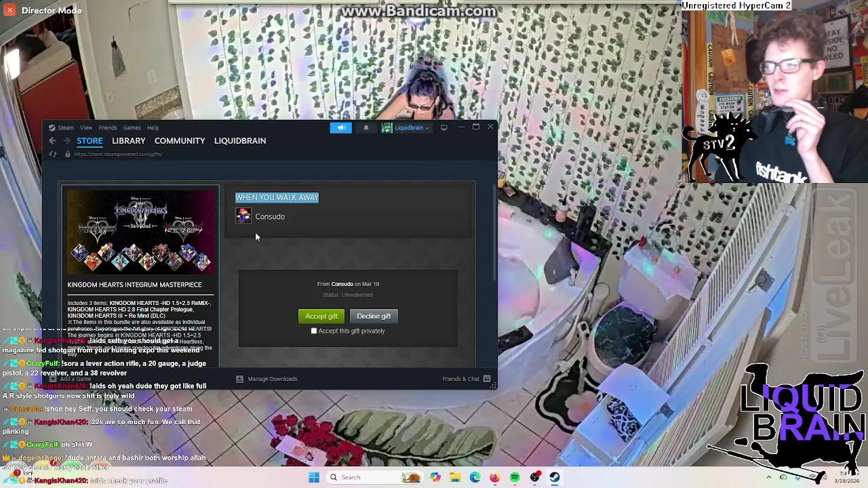
Task: Open File Explorer from the taskbar
Action: pos(455,477)
